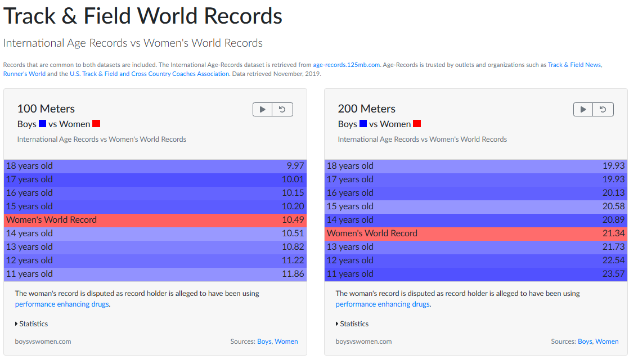Open performance enhancing drugs link in 100 Meters card
Image resolution: width=638 pixels, height=364 pixels.
(x=62, y=304)
